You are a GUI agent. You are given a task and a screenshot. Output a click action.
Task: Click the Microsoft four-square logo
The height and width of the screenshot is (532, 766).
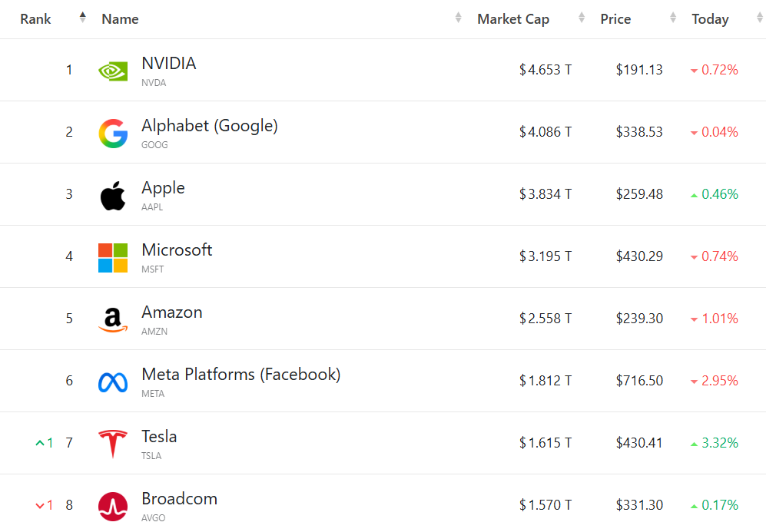pos(113,257)
